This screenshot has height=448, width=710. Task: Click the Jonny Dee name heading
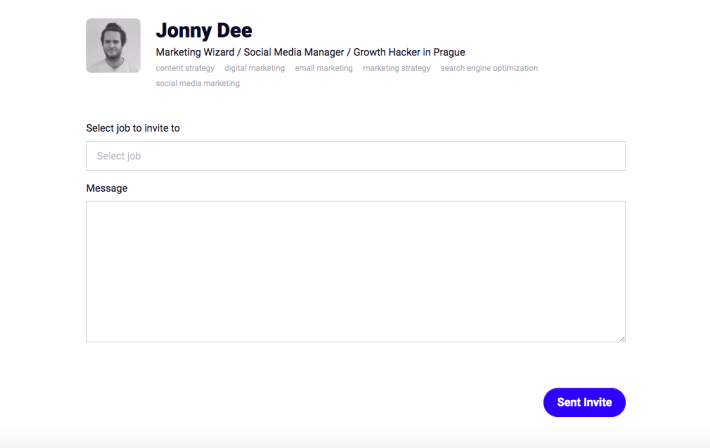[x=204, y=30]
